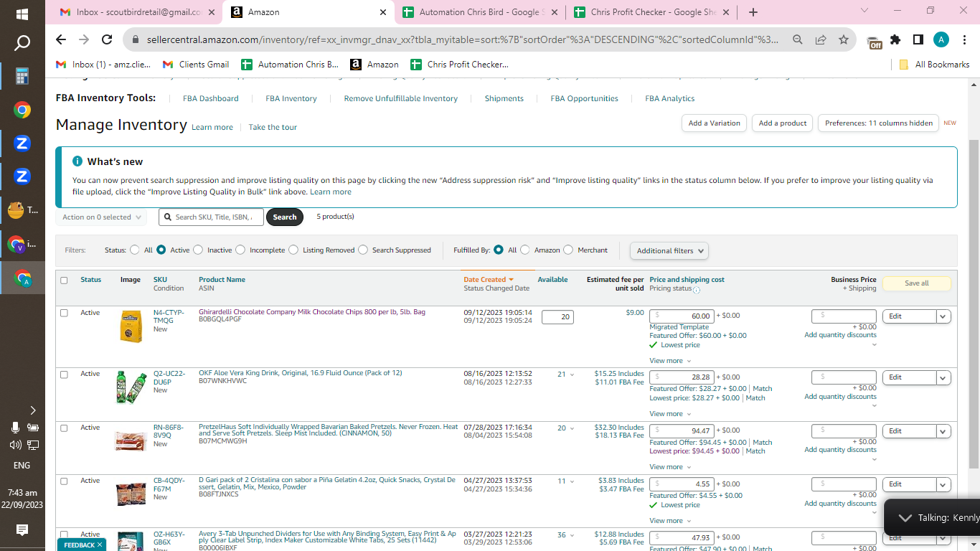Viewport: 980px width, 551px height.
Task: Show only Amazon fulfilled listings
Action: pyautogui.click(x=524, y=250)
